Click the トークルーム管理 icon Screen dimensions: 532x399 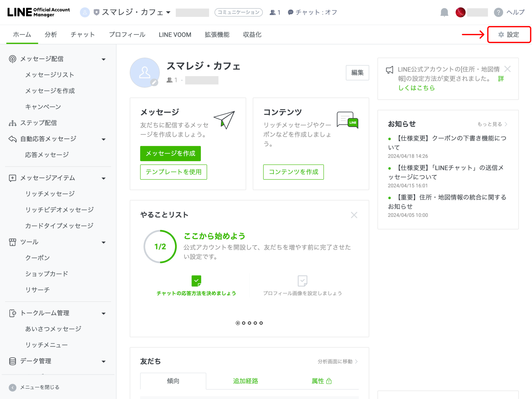pyautogui.click(x=12, y=313)
